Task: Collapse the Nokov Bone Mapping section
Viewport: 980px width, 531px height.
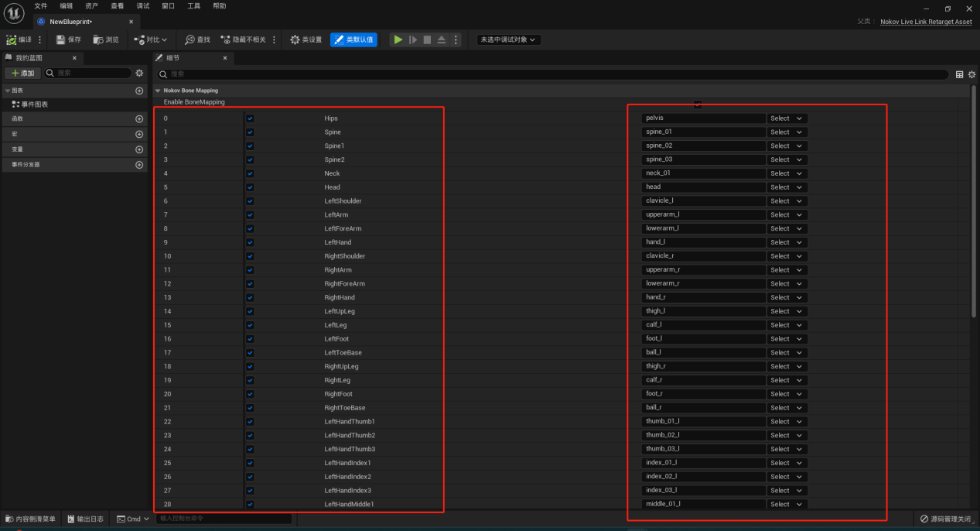Action: pyautogui.click(x=158, y=91)
